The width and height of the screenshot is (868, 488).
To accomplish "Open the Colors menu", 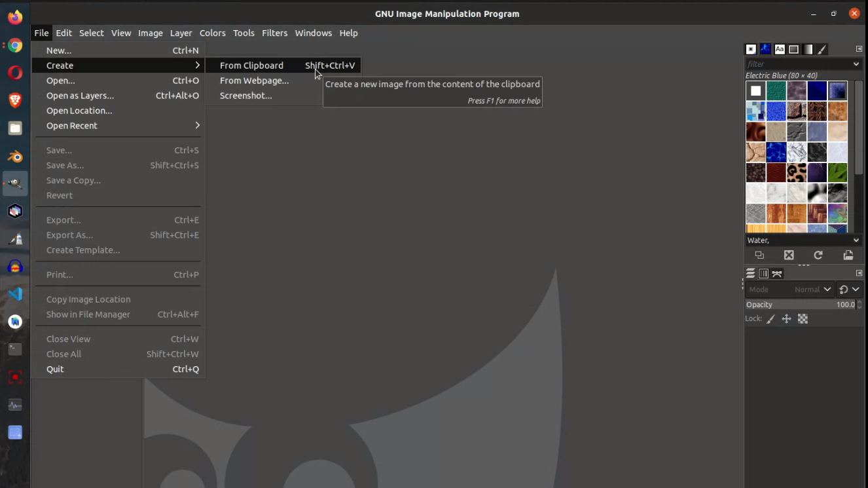I will tap(213, 33).
